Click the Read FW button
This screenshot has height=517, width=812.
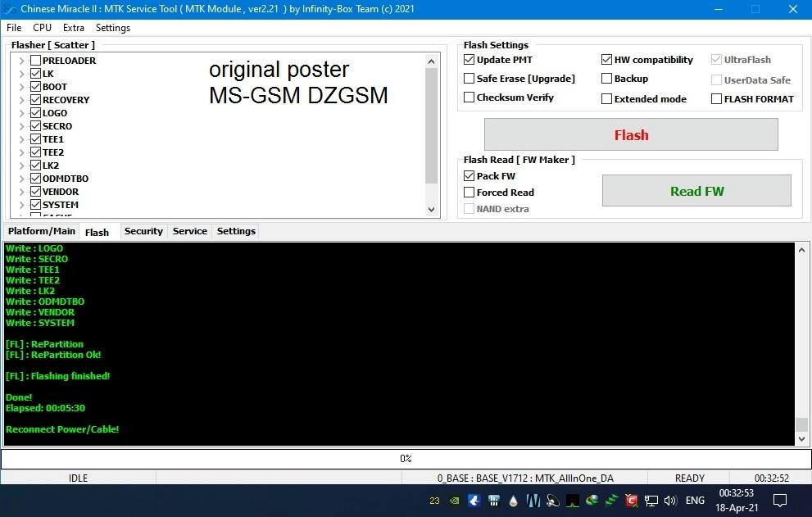click(x=696, y=191)
